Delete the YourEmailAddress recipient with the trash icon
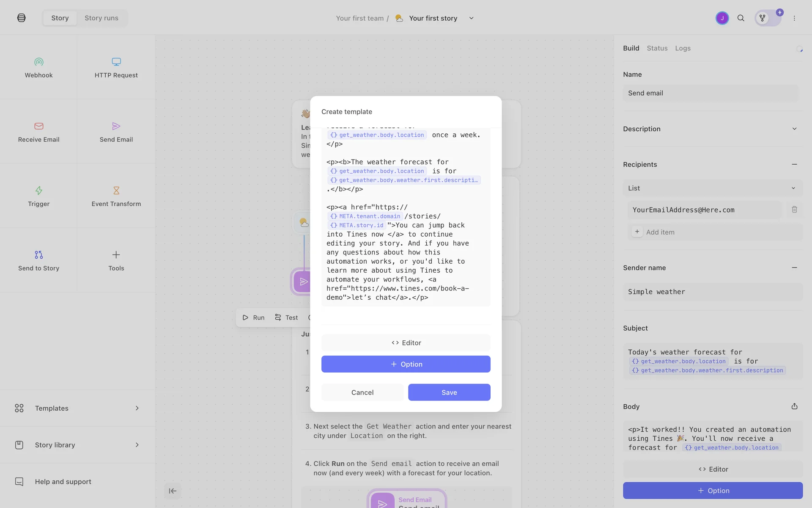 tap(794, 210)
